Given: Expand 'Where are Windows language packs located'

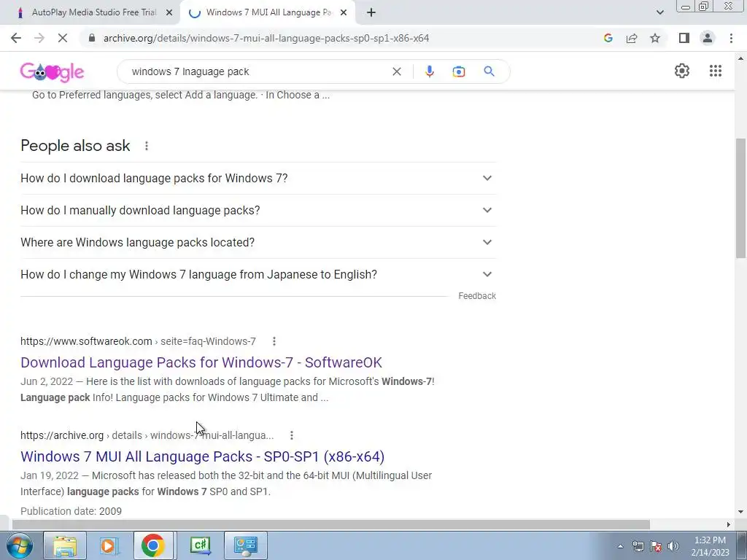Looking at the screenshot, I should [258, 242].
